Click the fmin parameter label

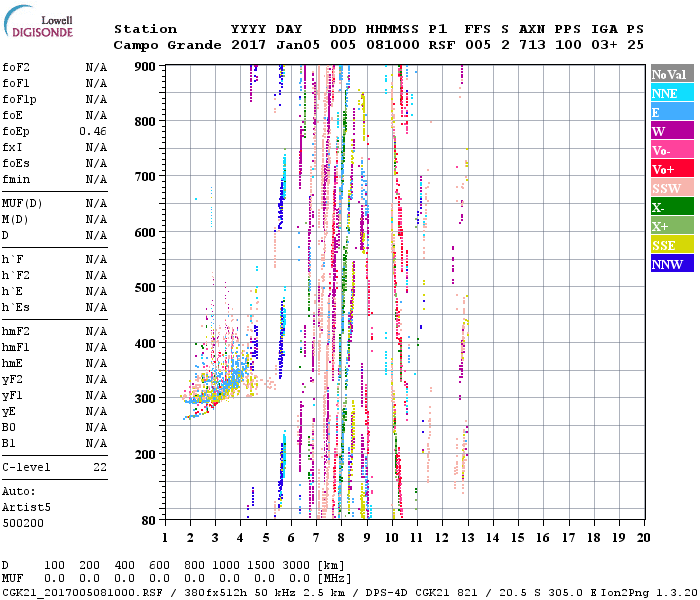(x=16, y=179)
